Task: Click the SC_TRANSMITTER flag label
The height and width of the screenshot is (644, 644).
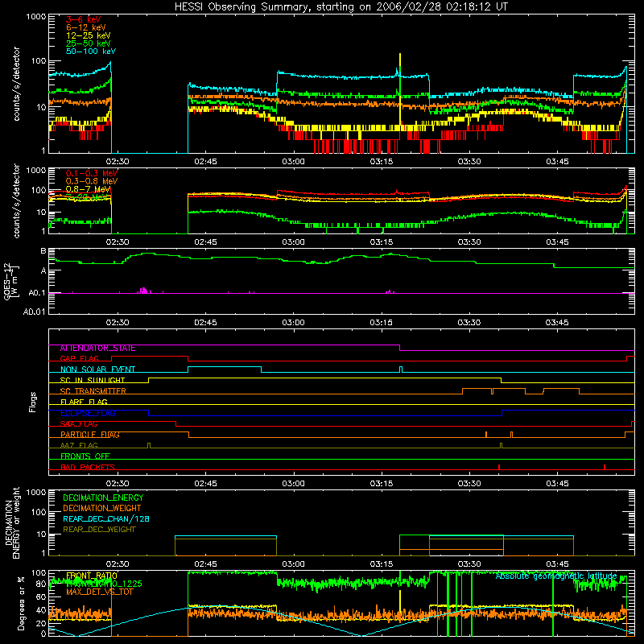Action: point(93,391)
